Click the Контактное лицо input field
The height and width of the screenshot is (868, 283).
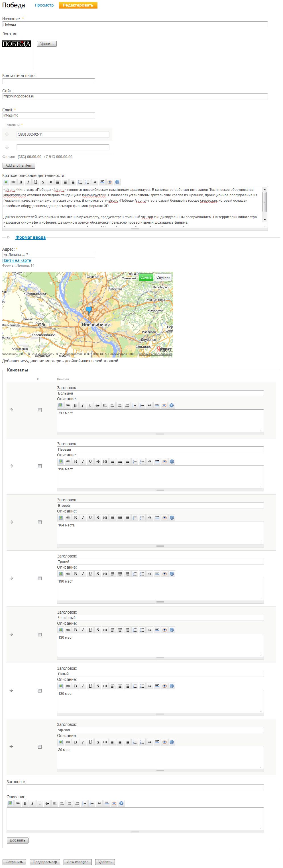[48, 81]
